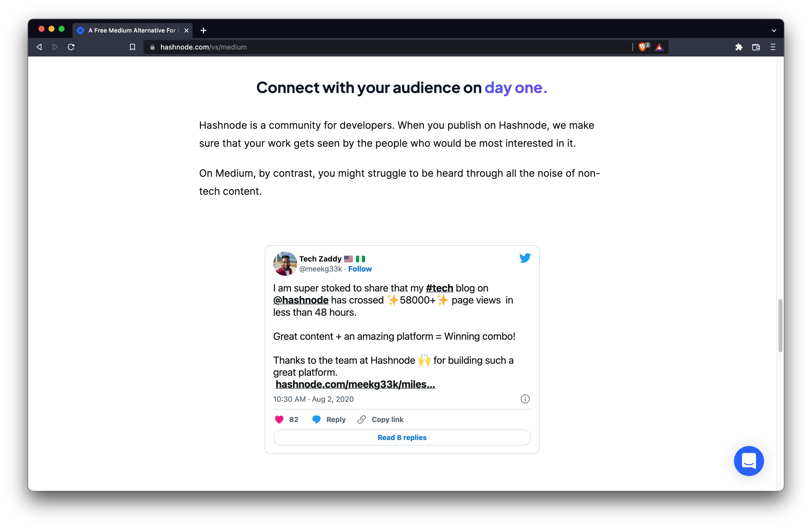Screen dimensions: 812x528
Task: Reload the page
Action: (x=71, y=47)
